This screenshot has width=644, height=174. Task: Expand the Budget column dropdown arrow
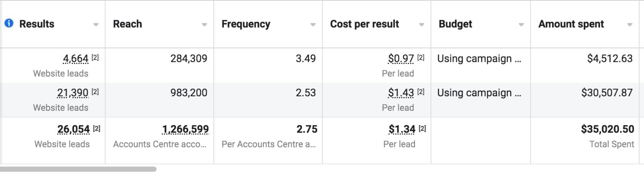(521, 25)
